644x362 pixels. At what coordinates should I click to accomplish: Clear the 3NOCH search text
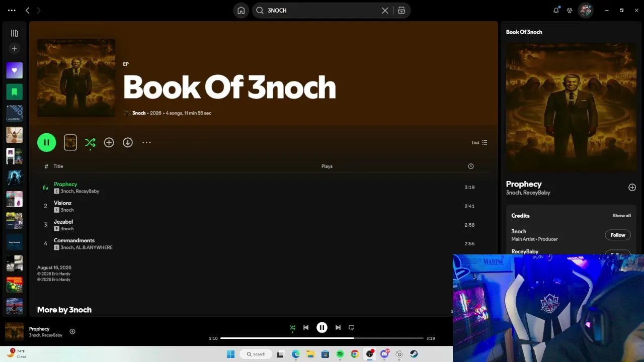tap(385, 10)
